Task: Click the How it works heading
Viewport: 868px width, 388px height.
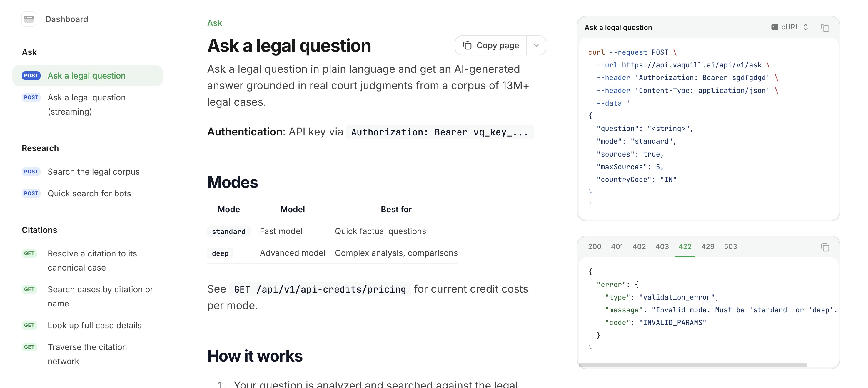Action: point(255,356)
